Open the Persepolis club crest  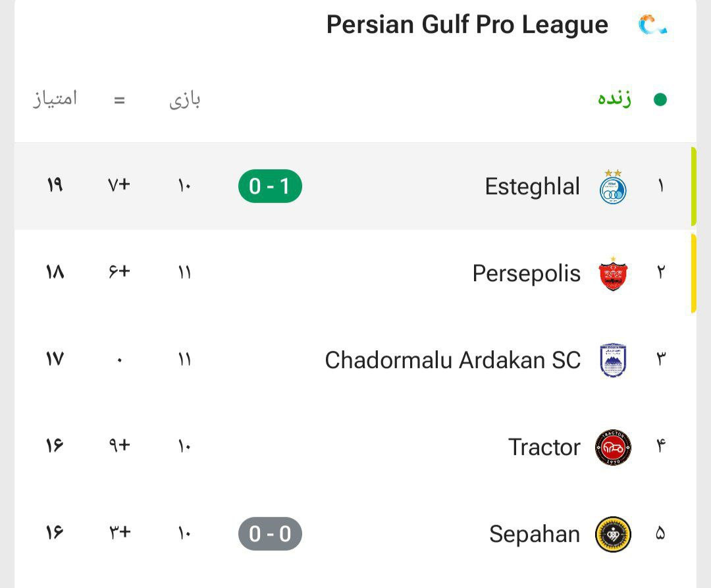tap(613, 273)
